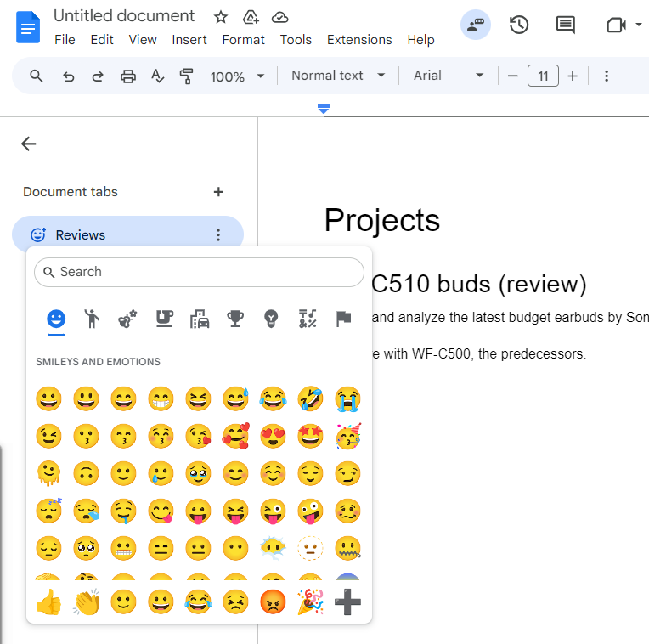Pick the upside-down face emoji

(x=86, y=473)
